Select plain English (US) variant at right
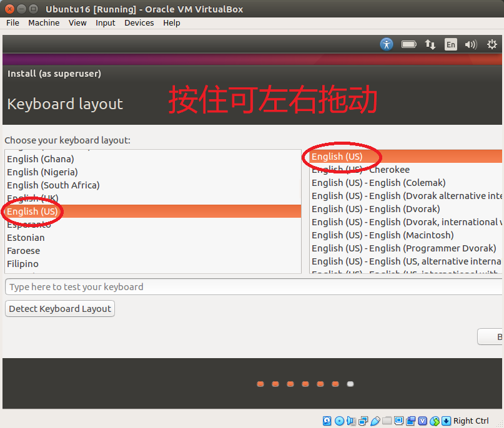 [x=406, y=157]
